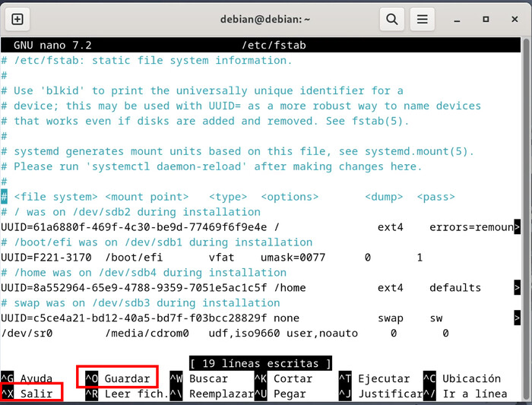Click the 'systemctl daemon-reload' comment line
Viewport: 532px width, 405px height.
(212, 166)
